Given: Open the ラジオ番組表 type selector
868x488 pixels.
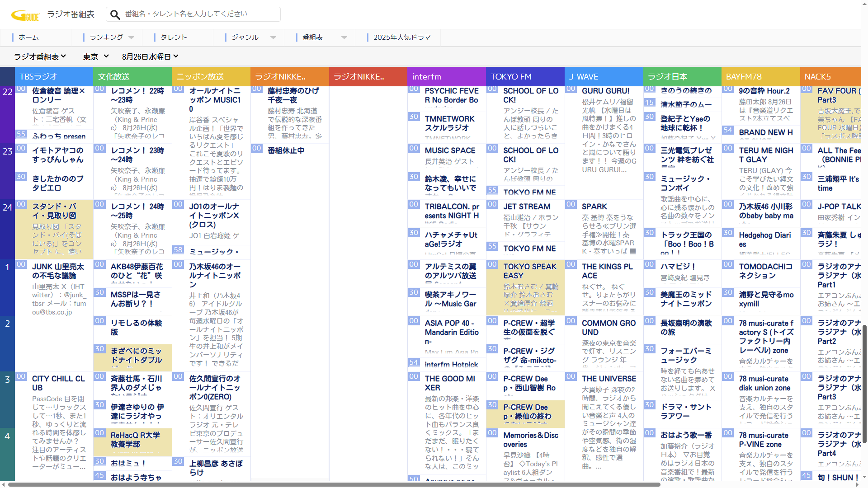Looking at the screenshot, I should 40,56.
